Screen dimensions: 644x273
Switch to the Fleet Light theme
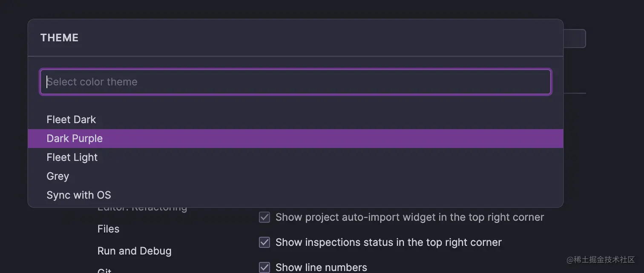pyautogui.click(x=72, y=157)
